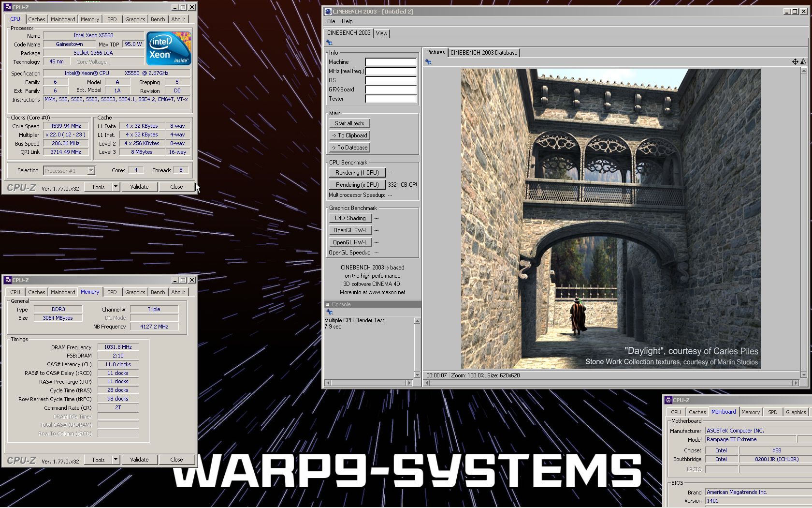The height and width of the screenshot is (508, 812).
Task: Switch to the View tab in Cinebench
Action: (382, 33)
